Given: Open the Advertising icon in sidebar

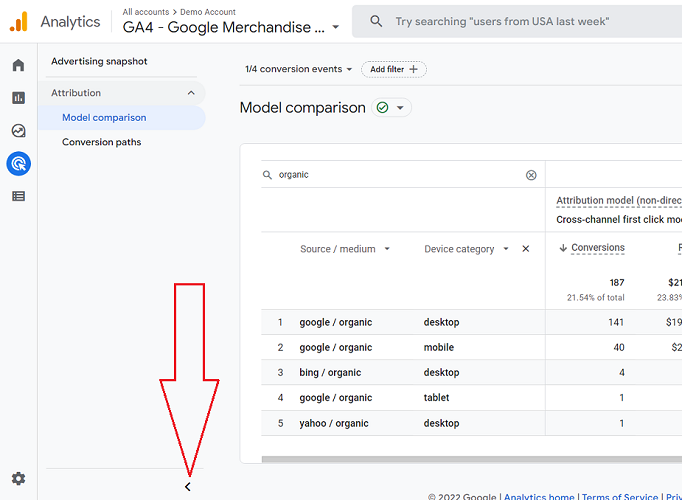Looking at the screenshot, I should tap(18, 163).
